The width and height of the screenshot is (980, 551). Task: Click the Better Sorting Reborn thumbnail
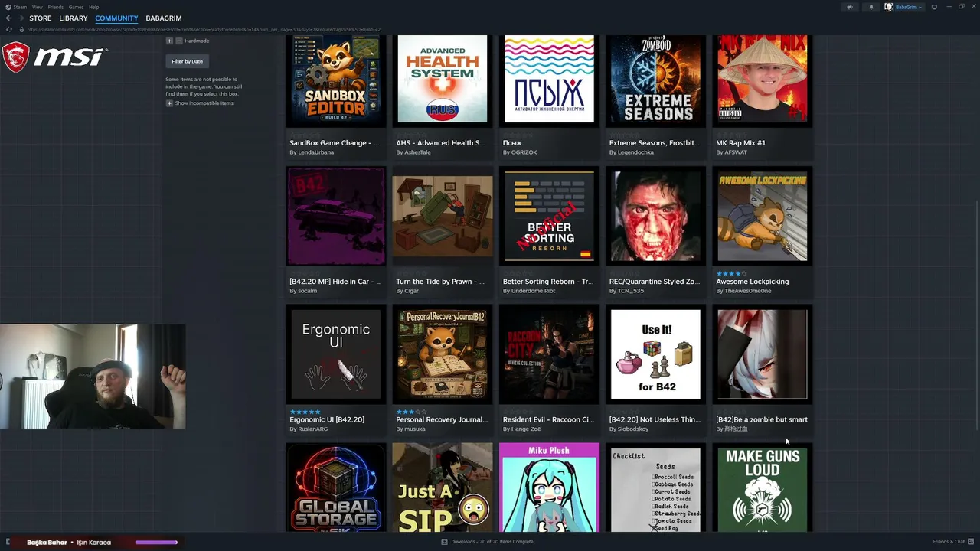point(549,217)
